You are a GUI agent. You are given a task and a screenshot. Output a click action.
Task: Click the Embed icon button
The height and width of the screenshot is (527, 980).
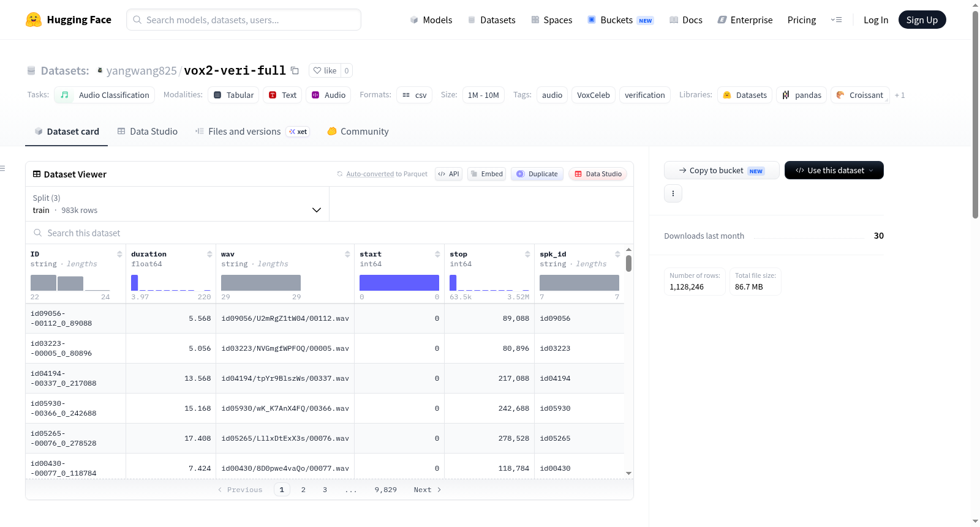486,174
